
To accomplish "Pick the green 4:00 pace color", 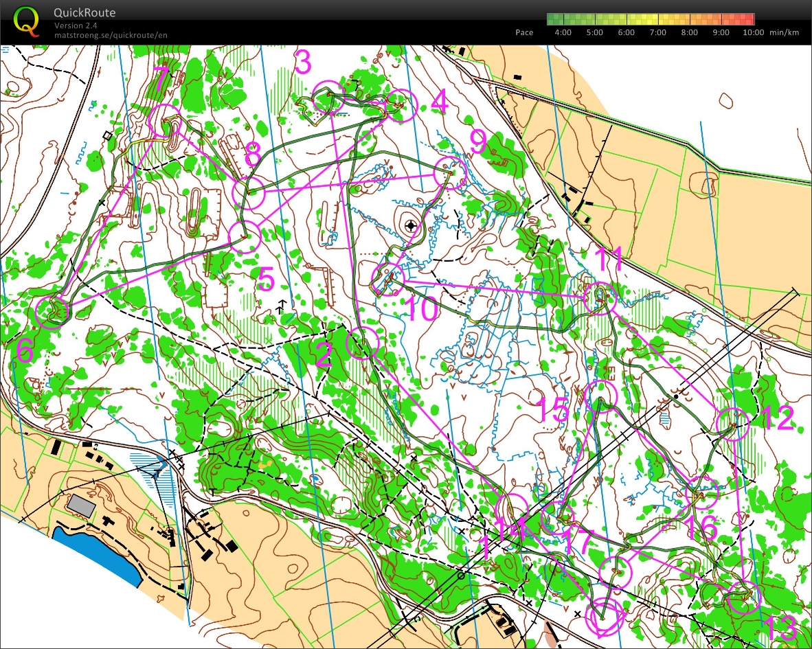I will (563, 20).
